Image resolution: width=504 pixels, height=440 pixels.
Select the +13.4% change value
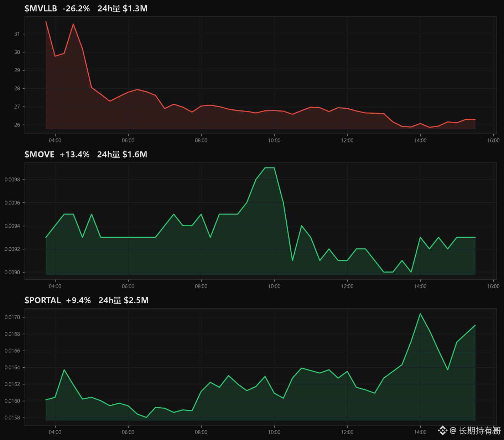(74, 154)
